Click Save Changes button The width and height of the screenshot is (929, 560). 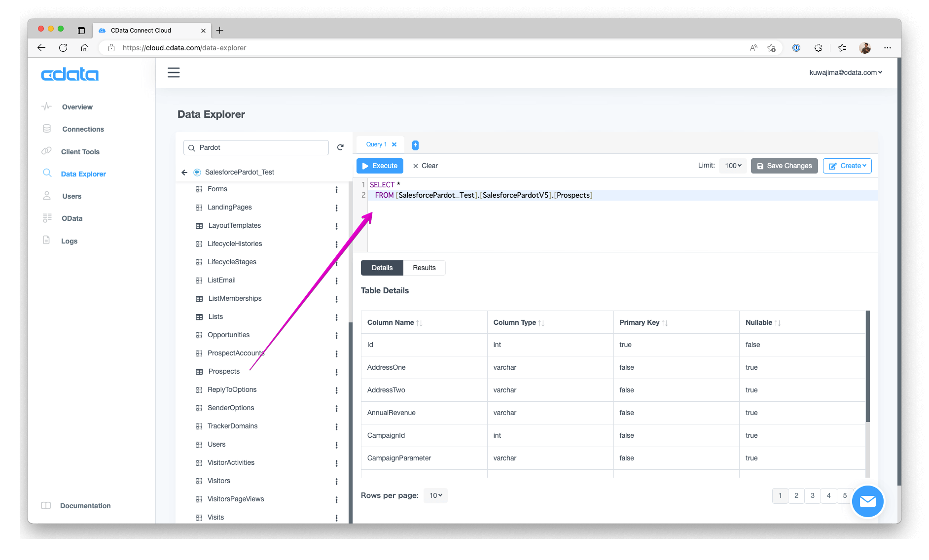(x=785, y=166)
